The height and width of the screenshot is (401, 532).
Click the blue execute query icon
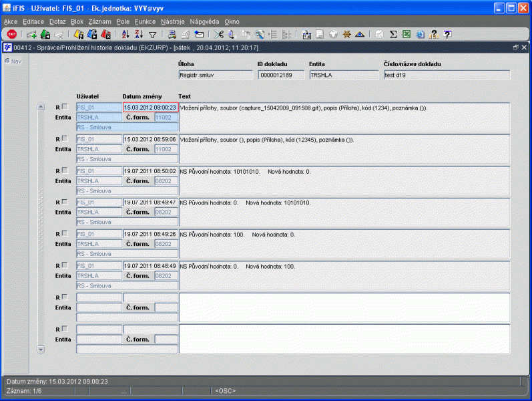point(92,34)
